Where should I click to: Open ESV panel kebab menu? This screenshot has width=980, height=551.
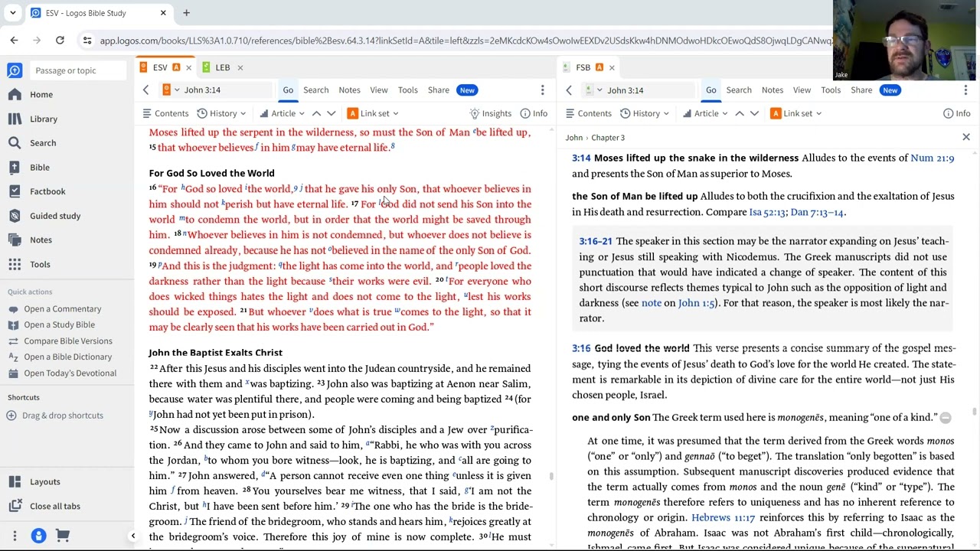tap(542, 90)
